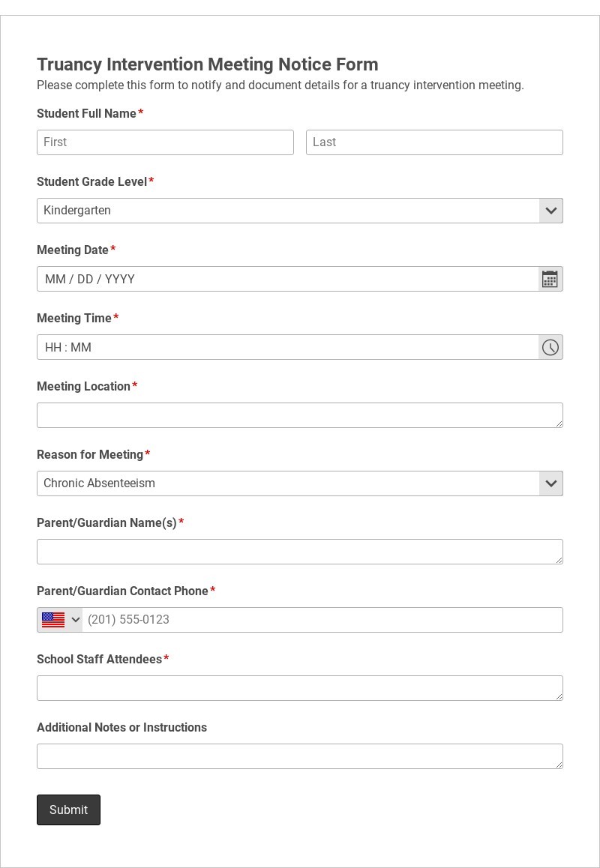
Task: Submit the truancy meeting form
Action: (x=69, y=810)
